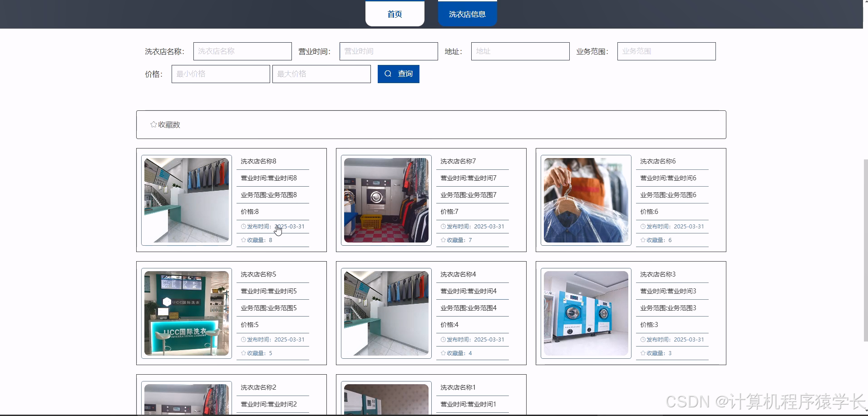The height and width of the screenshot is (416, 868).
Task: Open thumbnail of 洗衣店名称6
Action: [x=586, y=200]
